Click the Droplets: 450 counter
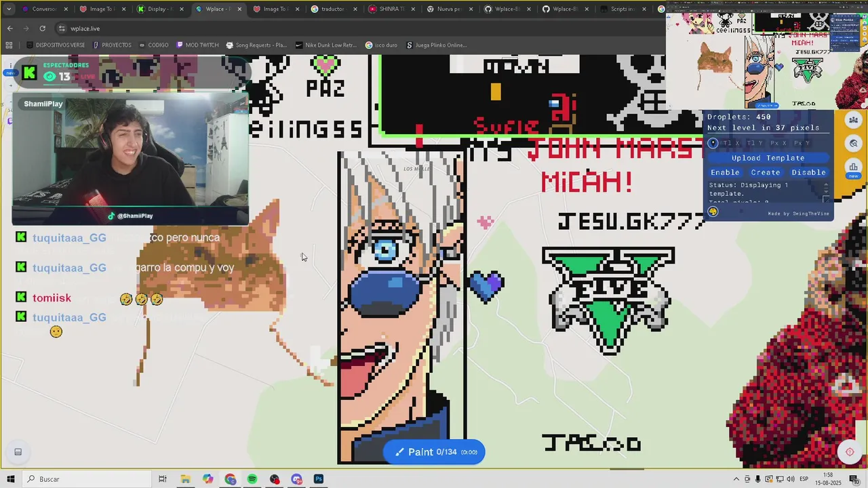The width and height of the screenshot is (868, 488). pos(738,117)
